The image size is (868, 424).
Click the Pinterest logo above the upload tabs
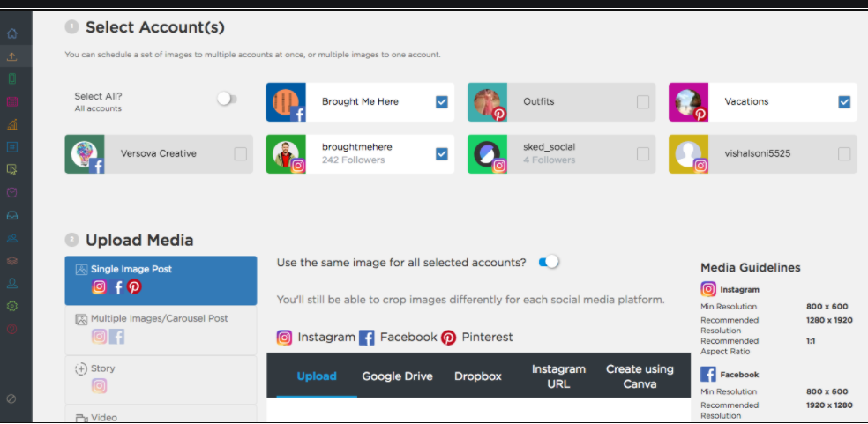point(448,338)
